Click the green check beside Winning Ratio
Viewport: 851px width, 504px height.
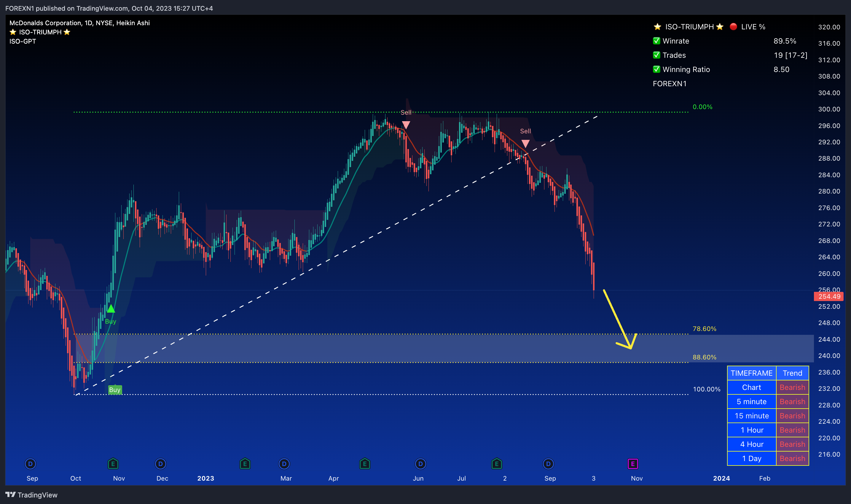[x=656, y=69]
